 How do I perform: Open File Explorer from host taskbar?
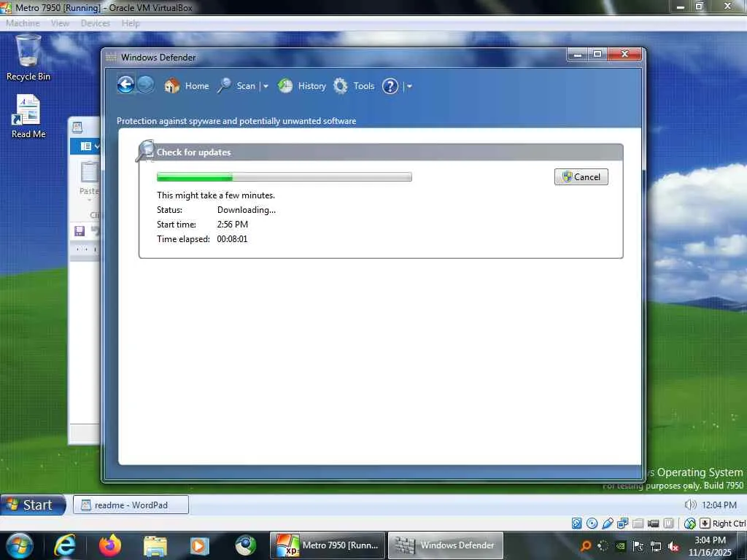[155, 546]
